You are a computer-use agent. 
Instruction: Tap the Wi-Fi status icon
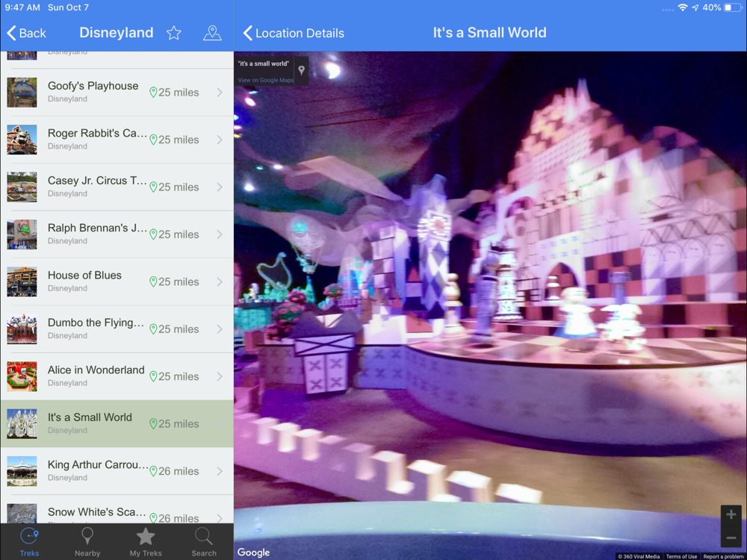click(x=683, y=7)
